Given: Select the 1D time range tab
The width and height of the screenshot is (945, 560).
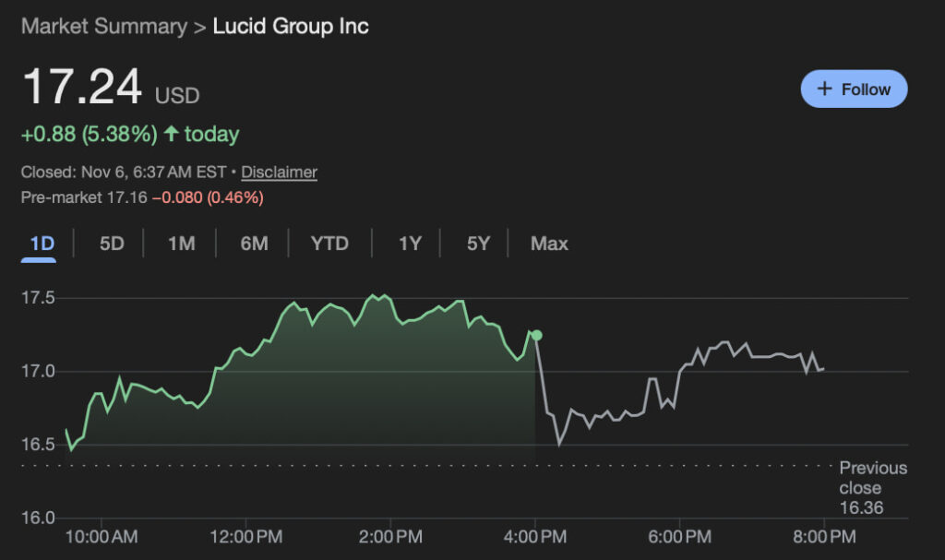Looking at the screenshot, I should 42,244.
